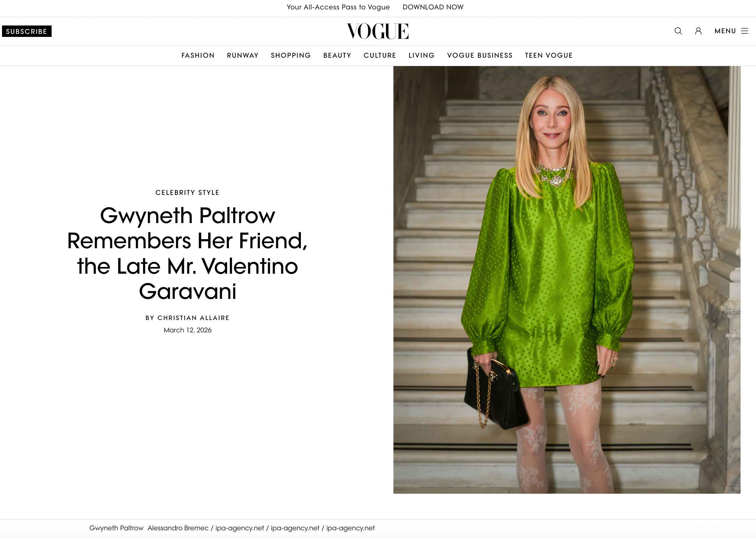Open the LIVING nav item
Viewport: 756px width, 538px height.
422,55
